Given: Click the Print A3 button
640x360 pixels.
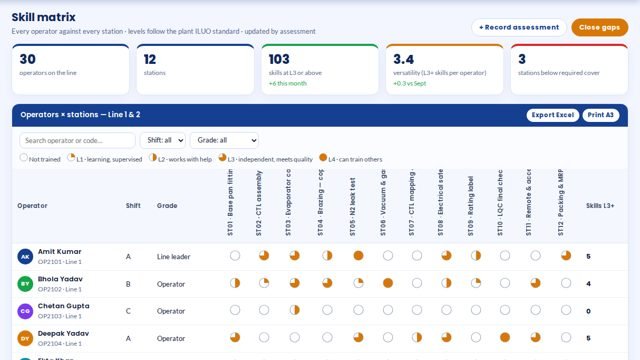Looking at the screenshot, I should point(600,115).
